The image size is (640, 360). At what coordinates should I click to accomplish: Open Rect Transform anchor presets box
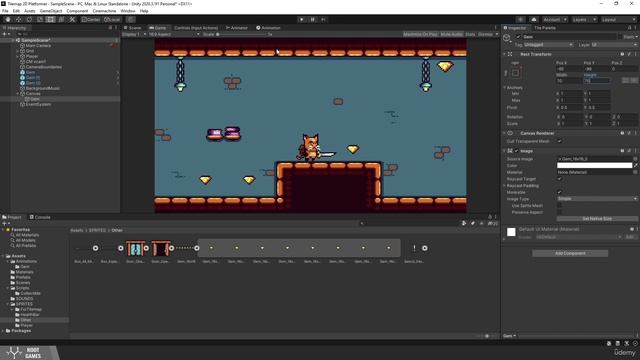pos(516,73)
